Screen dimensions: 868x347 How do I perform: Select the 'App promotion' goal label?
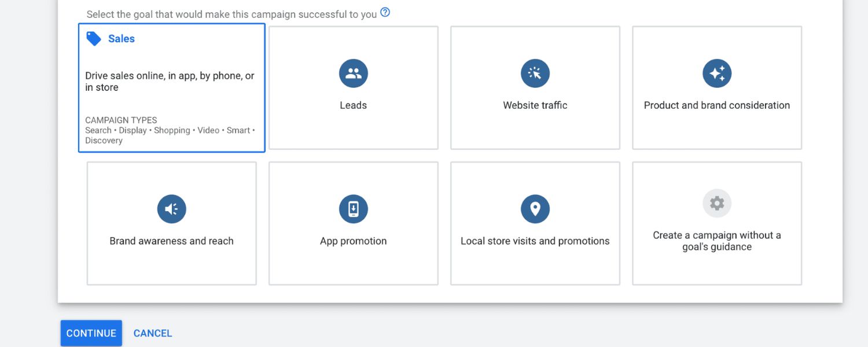coord(353,241)
